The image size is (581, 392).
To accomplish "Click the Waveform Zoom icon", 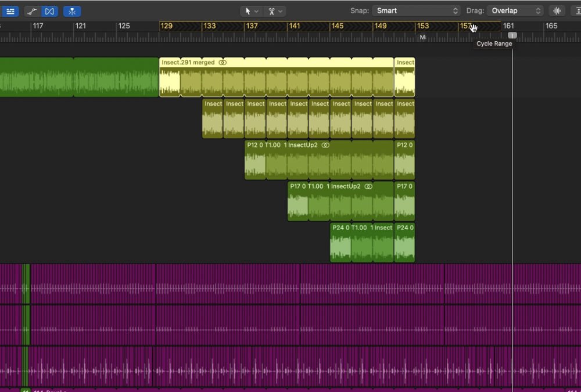I will (x=556, y=10).
